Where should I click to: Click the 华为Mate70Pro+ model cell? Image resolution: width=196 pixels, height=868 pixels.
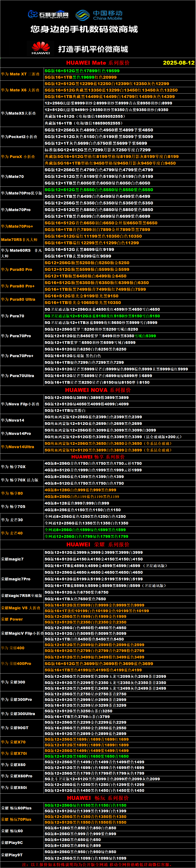[x=22, y=226]
